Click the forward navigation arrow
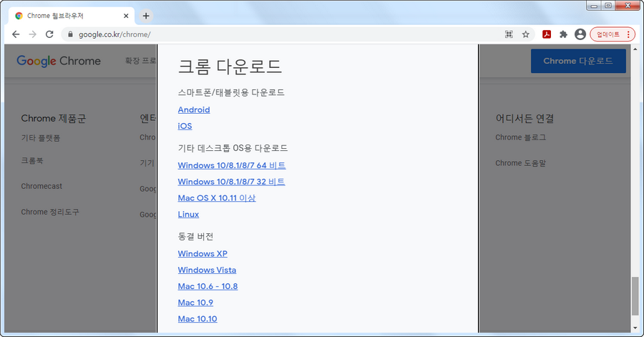 [x=32, y=34]
